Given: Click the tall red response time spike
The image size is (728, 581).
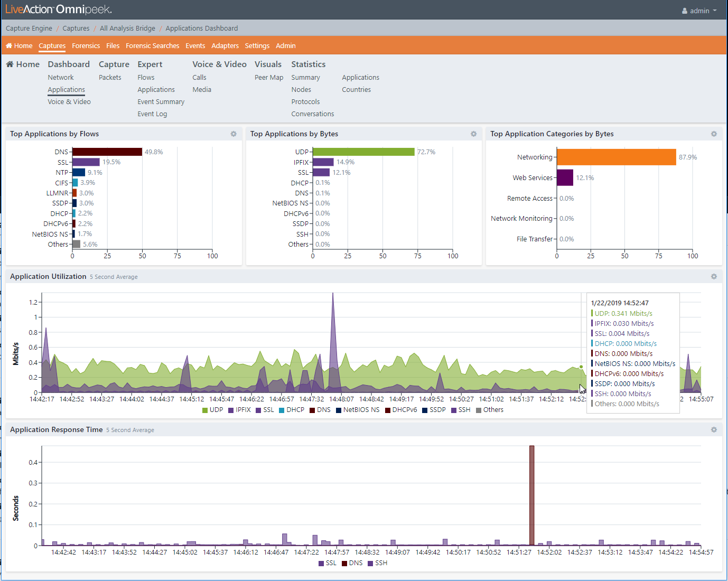Looking at the screenshot, I should tap(531, 495).
